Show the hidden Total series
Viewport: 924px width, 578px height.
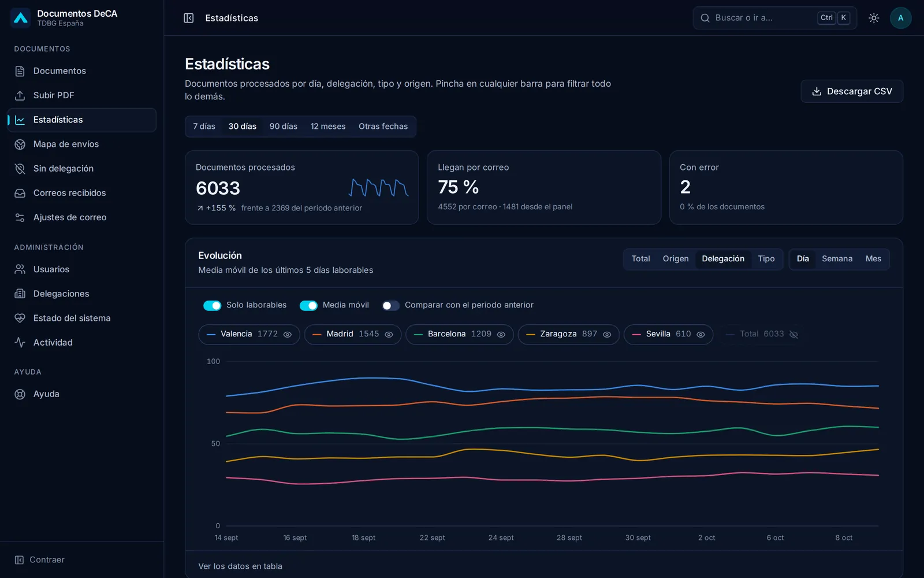tap(762, 334)
